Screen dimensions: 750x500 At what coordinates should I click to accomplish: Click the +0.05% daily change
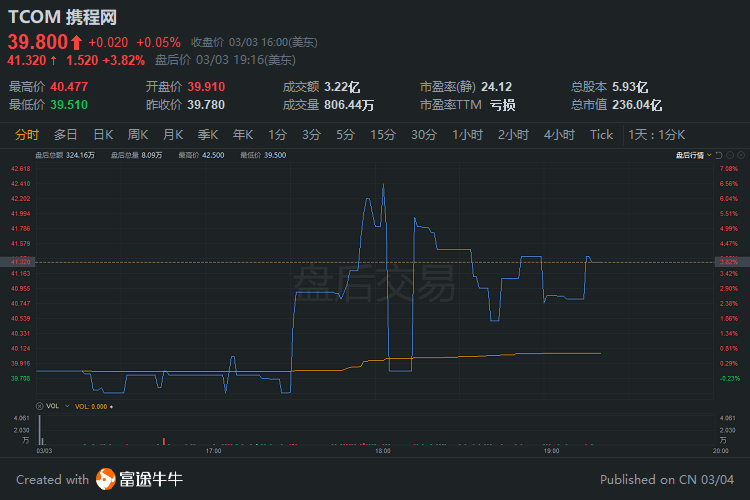pyautogui.click(x=159, y=43)
